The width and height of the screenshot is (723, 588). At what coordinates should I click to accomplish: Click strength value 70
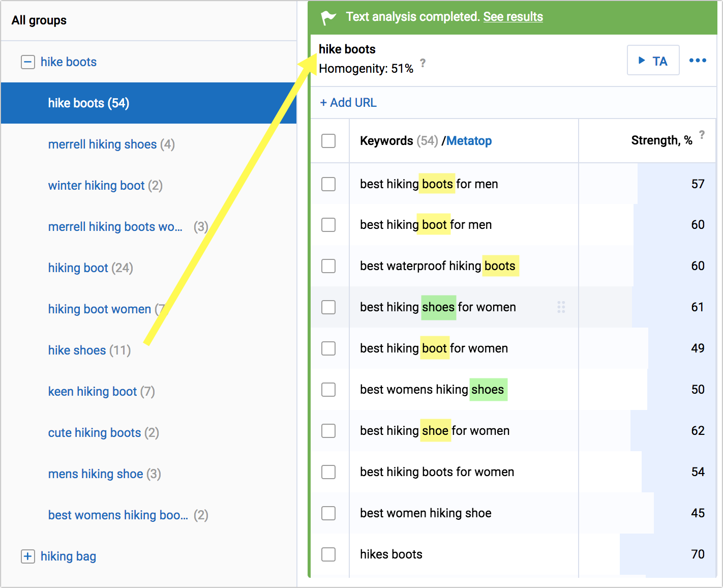[x=698, y=554]
